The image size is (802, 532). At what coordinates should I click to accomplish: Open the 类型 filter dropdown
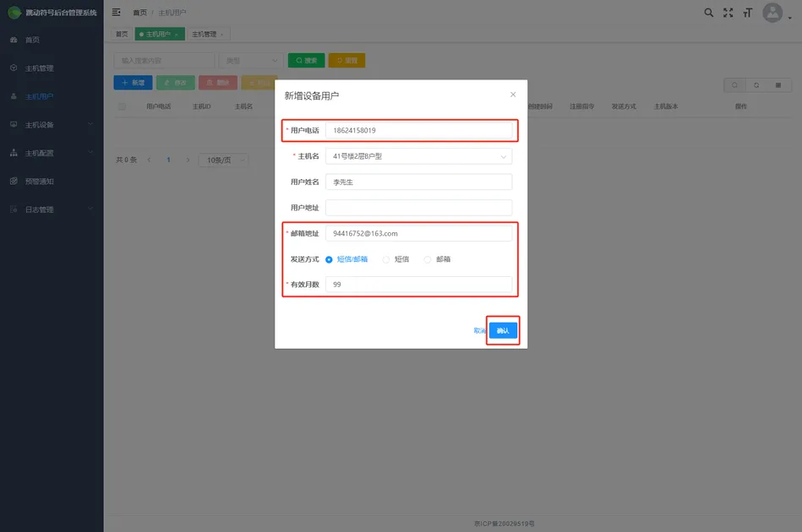[x=251, y=60]
